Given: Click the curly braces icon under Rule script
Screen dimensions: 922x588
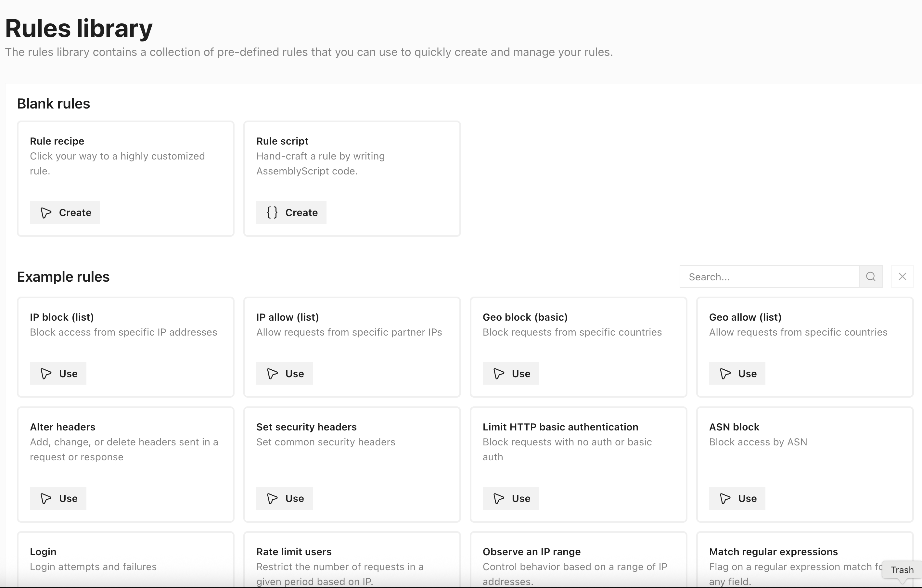Looking at the screenshot, I should pyautogui.click(x=272, y=212).
